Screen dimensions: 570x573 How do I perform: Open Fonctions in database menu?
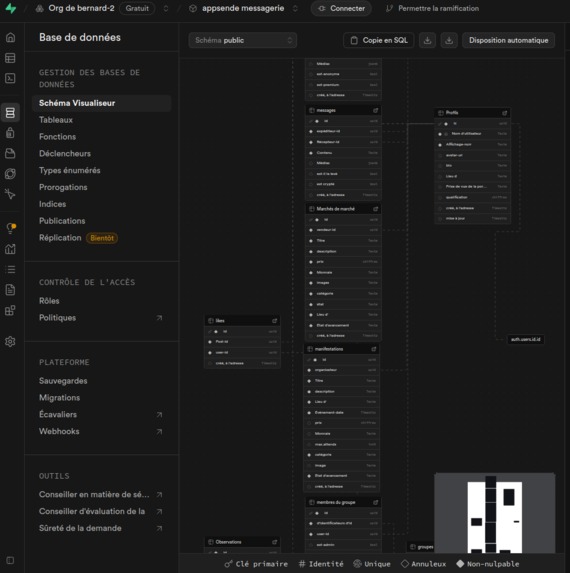58,137
